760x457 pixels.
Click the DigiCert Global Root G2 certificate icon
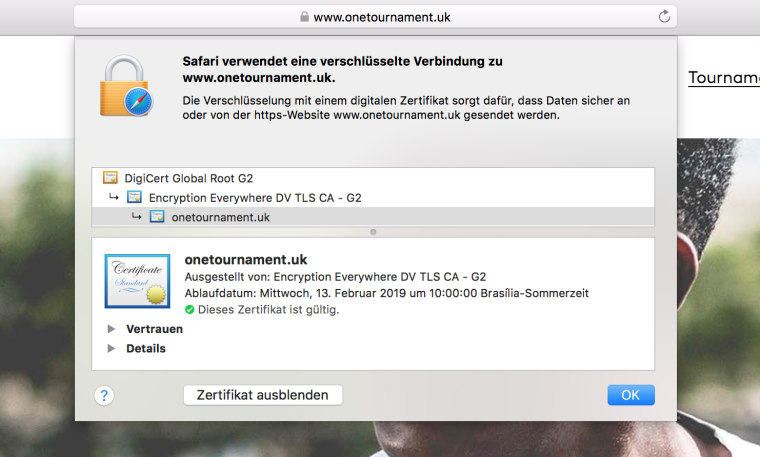pyautogui.click(x=110, y=178)
